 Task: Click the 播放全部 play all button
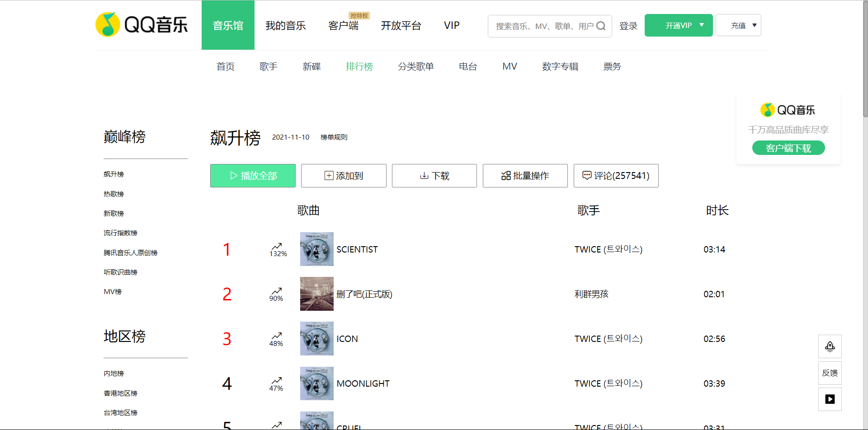tap(253, 176)
